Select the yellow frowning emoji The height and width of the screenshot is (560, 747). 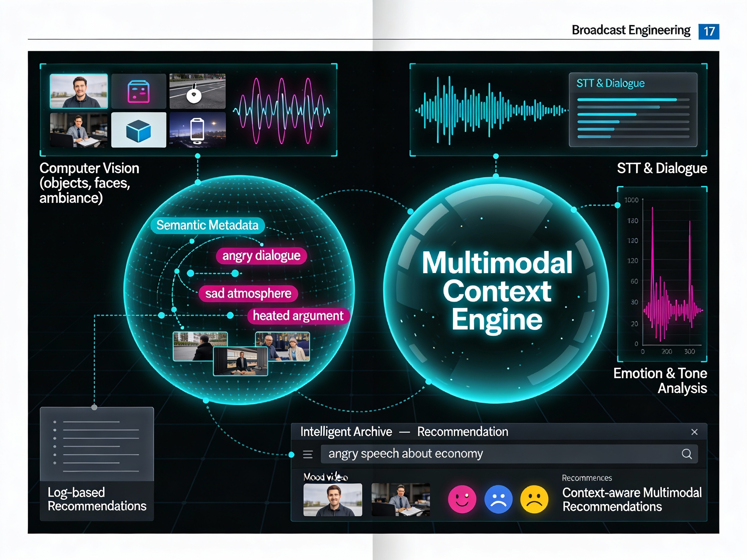(534, 499)
